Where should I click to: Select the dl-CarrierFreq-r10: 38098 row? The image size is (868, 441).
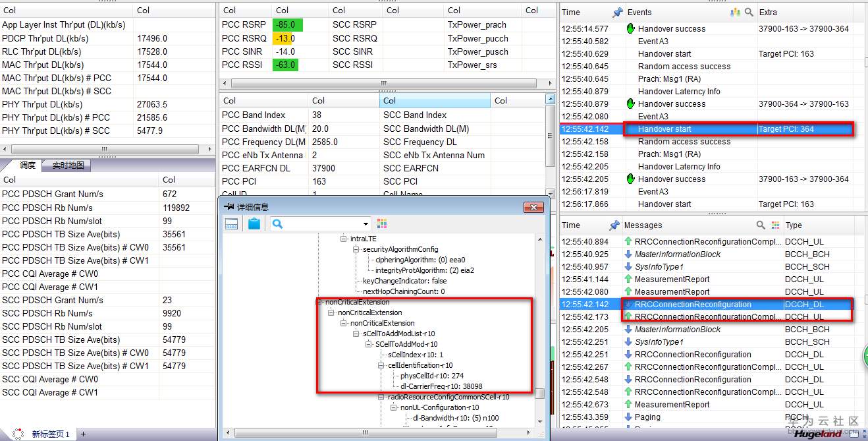[x=441, y=386]
